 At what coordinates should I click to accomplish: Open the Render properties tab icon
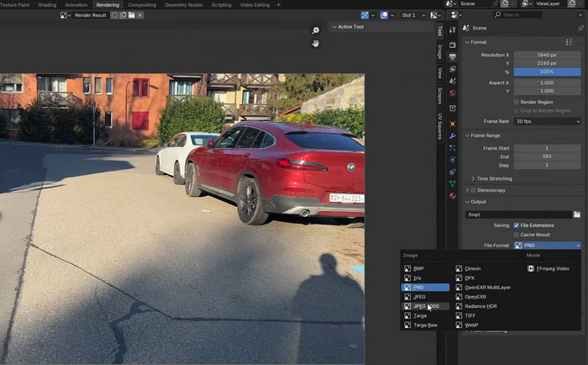click(x=453, y=45)
